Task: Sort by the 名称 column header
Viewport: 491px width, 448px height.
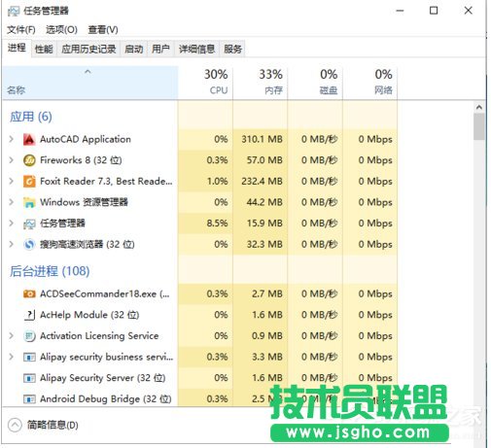Action: 90,83
